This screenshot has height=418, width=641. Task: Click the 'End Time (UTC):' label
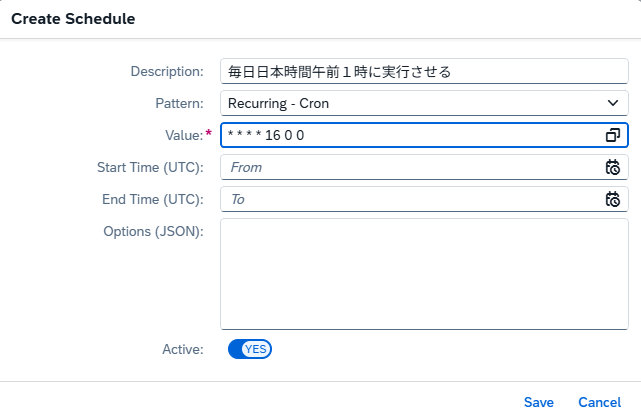152,199
